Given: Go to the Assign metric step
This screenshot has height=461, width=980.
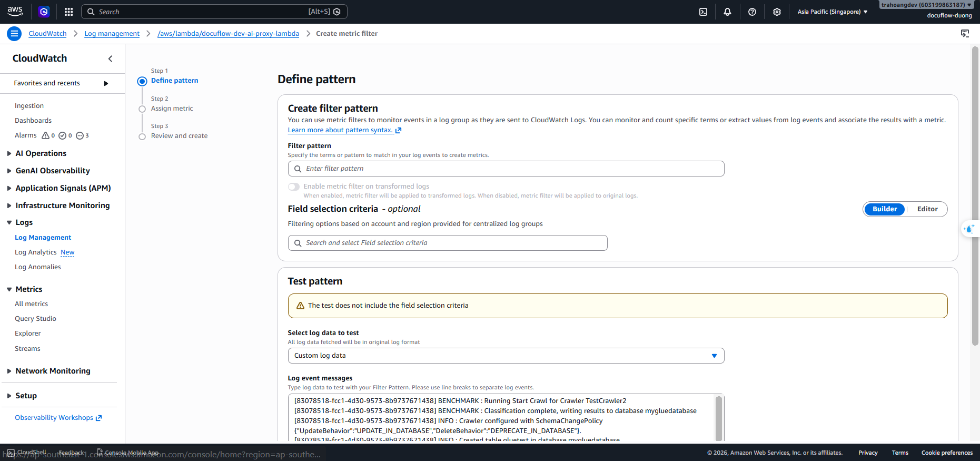Looking at the screenshot, I should click(172, 109).
